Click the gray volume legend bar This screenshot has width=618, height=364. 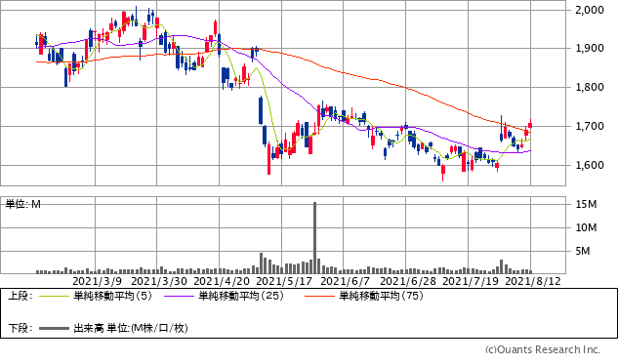click(x=54, y=328)
